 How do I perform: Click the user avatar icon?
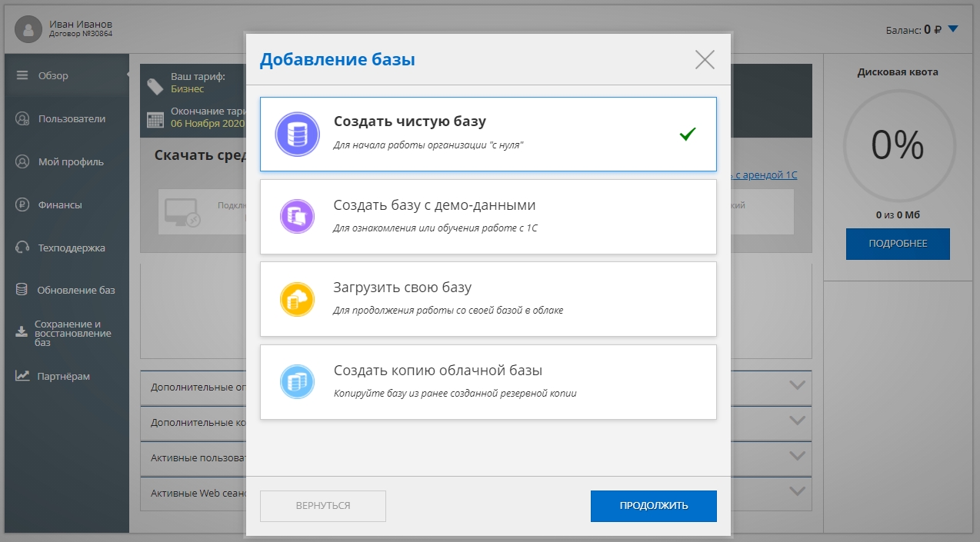click(29, 29)
